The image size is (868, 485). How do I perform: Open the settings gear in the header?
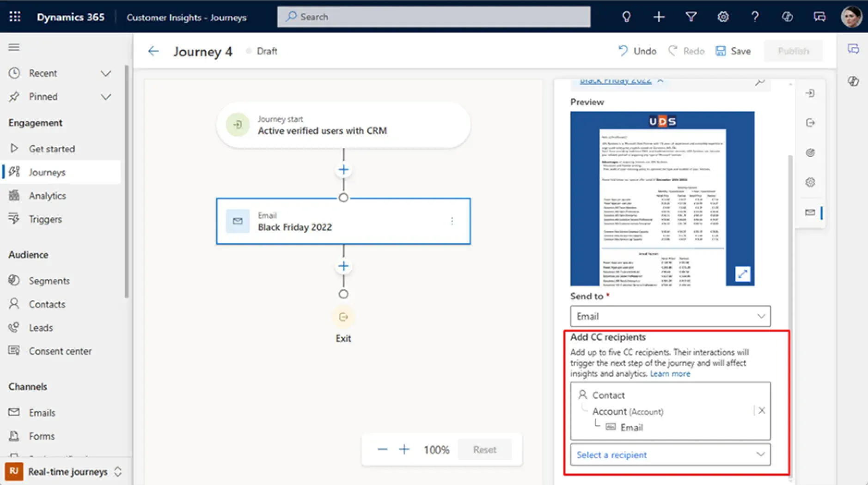[x=723, y=17]
